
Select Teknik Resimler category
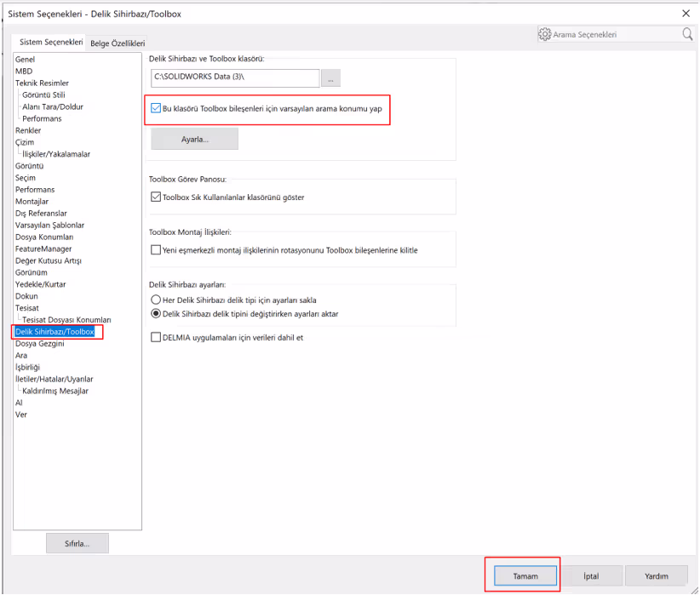point(42,83)
